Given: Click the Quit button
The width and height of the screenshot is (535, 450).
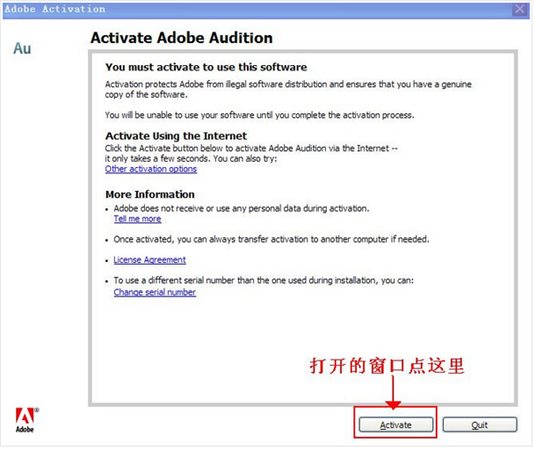Looking at the screenshot, I should coord(480,425).
